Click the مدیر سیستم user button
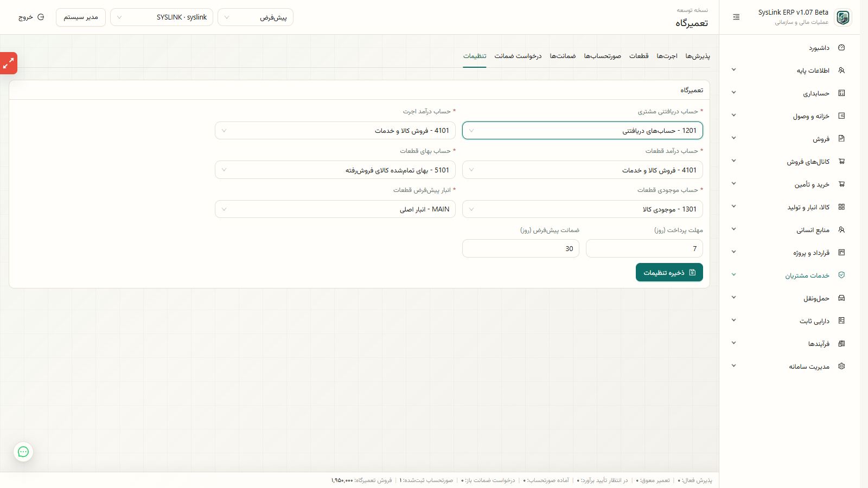This screenshot has width=868, height=488. [x=81, y=17]
